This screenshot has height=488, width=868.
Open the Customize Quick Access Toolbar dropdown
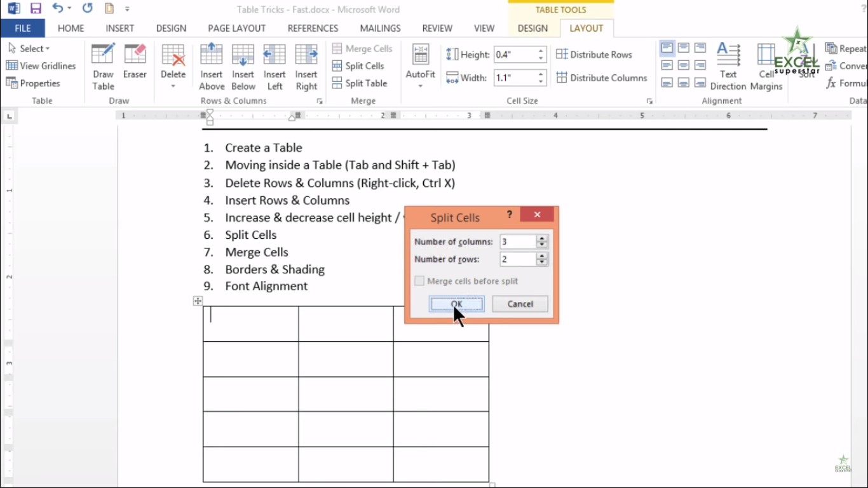click(127, 9)
